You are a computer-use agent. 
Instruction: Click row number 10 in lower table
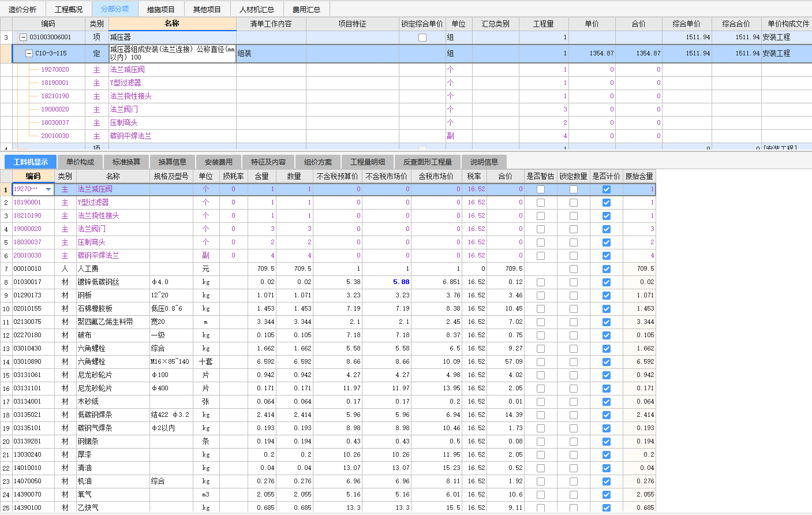6,309
